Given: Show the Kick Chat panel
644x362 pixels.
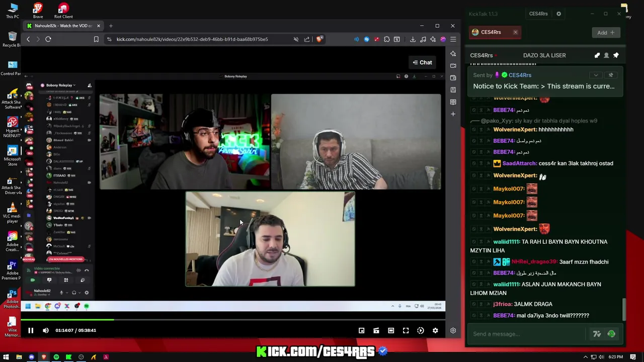Looking at the screenshot, I should (423, 62).
